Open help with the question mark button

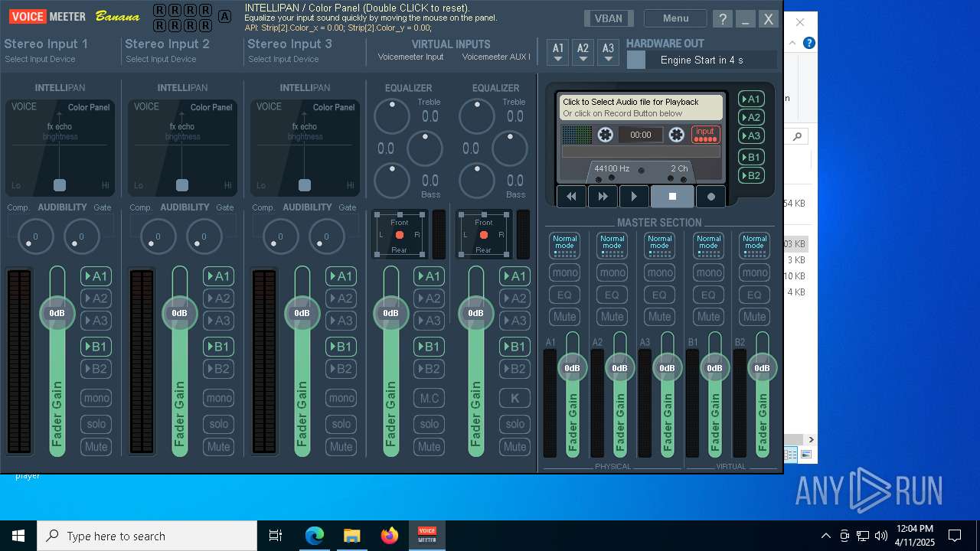click(722, 19)
